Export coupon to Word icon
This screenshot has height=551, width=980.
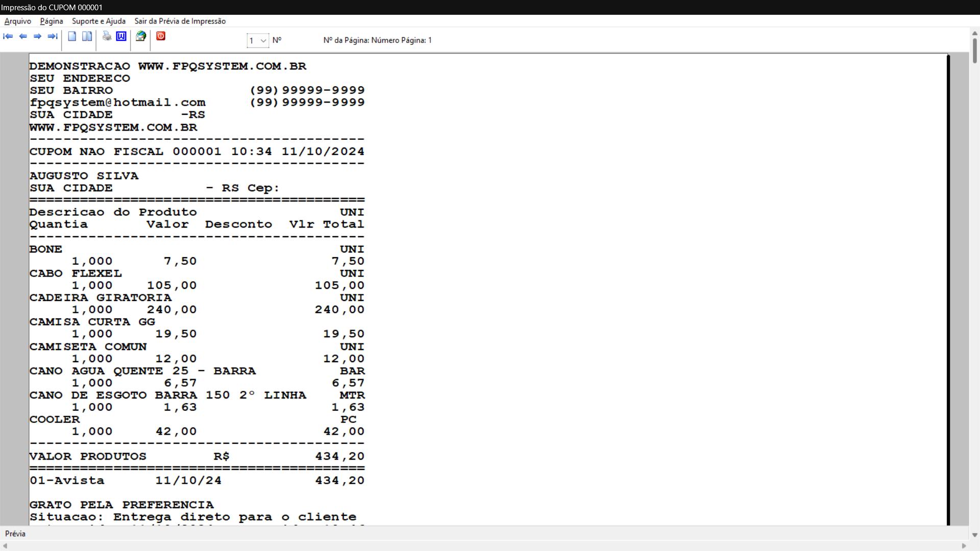(121, 36)
